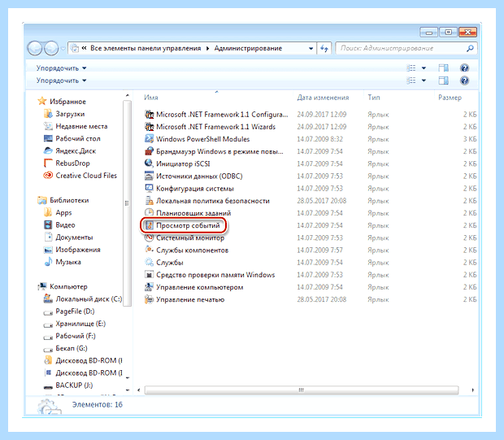This screenshot has width=504, height=440.
Task: Click the horizontal scrollbar thumb in the file list
Action: tap(302, 390)
